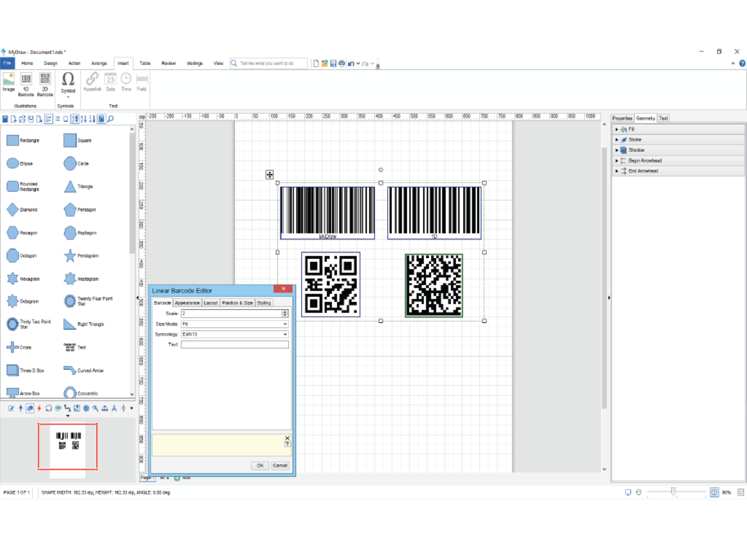Open the shape library search tool
Viewport: 747px width, 560px height.
tap(111, 119)
